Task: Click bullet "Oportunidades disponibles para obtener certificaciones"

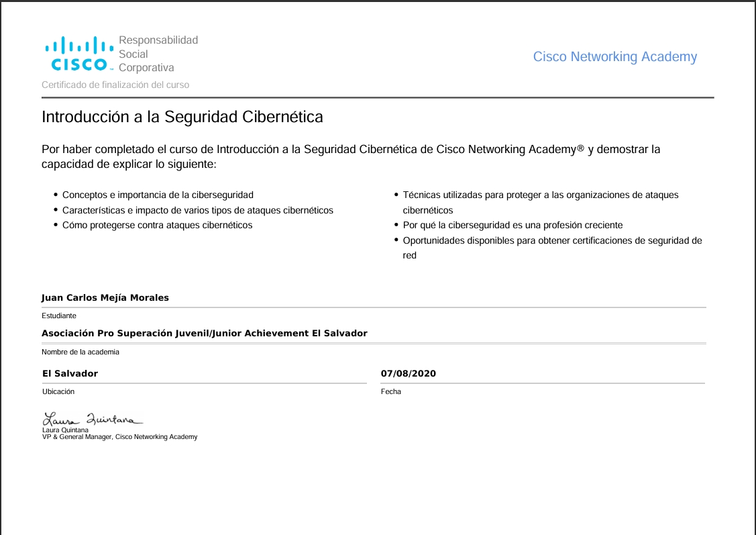Action: (552, 248)
